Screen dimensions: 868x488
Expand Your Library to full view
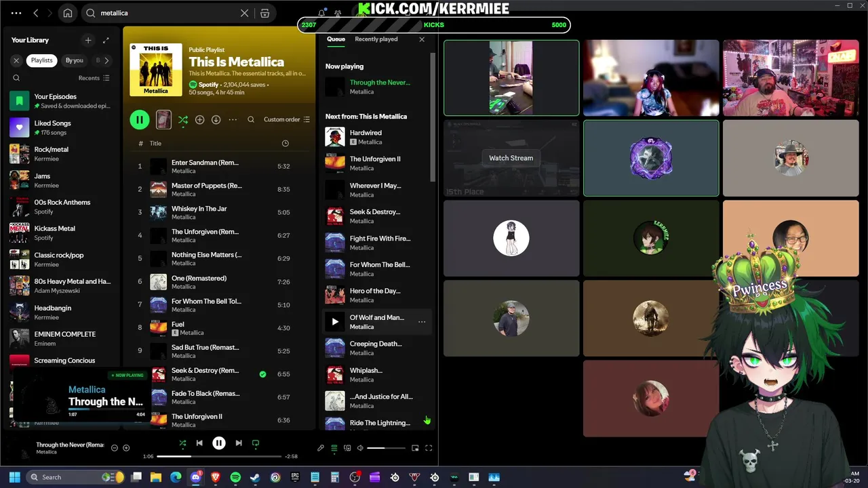coord(106,40)
